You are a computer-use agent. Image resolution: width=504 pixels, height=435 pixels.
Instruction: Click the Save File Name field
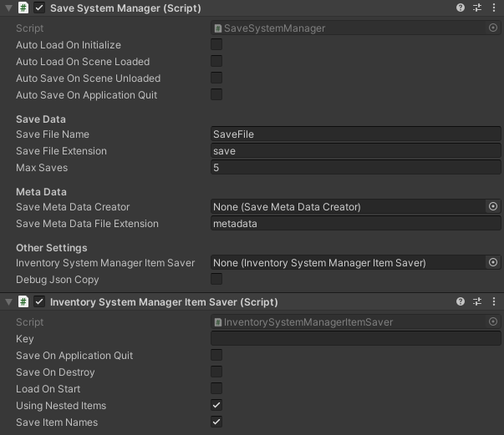[356, 134]
